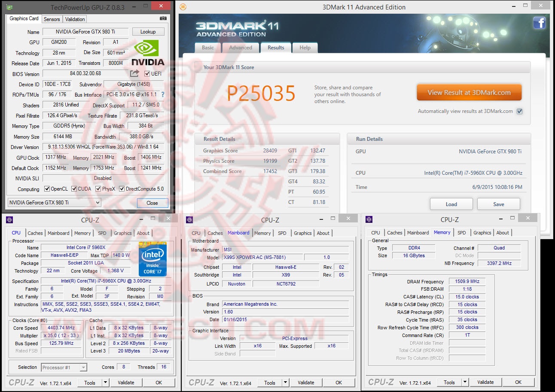Image resolution: width=555 pixels, height=392 pixels.
Task: Click OK in the CPU-Z processor window
Action: pos(159,383)
